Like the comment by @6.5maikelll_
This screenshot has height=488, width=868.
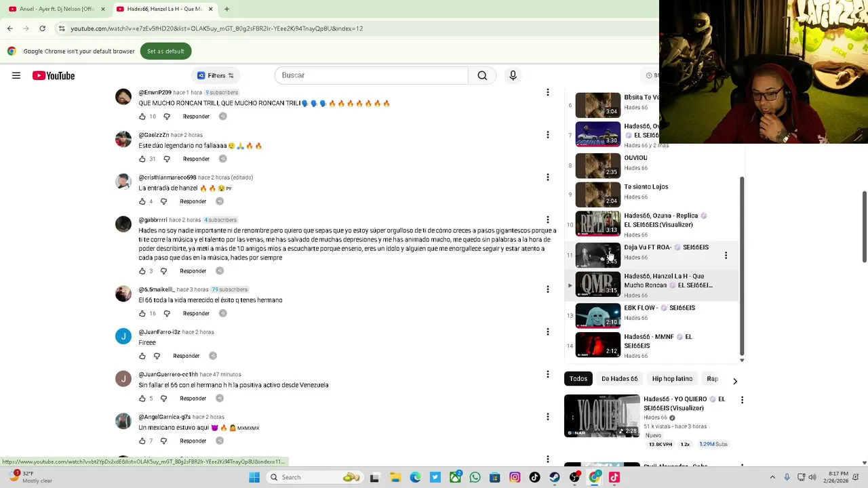(x=142, y=313)
